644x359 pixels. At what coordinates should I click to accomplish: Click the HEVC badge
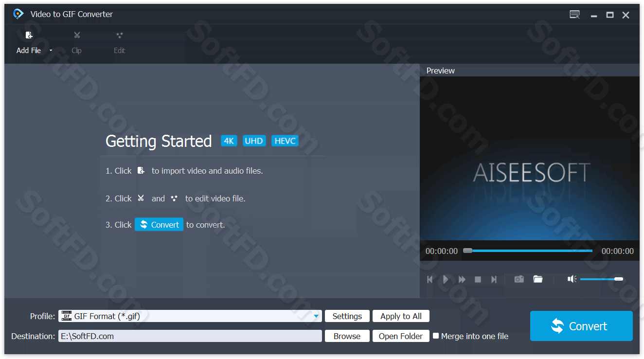coord(285,141)
